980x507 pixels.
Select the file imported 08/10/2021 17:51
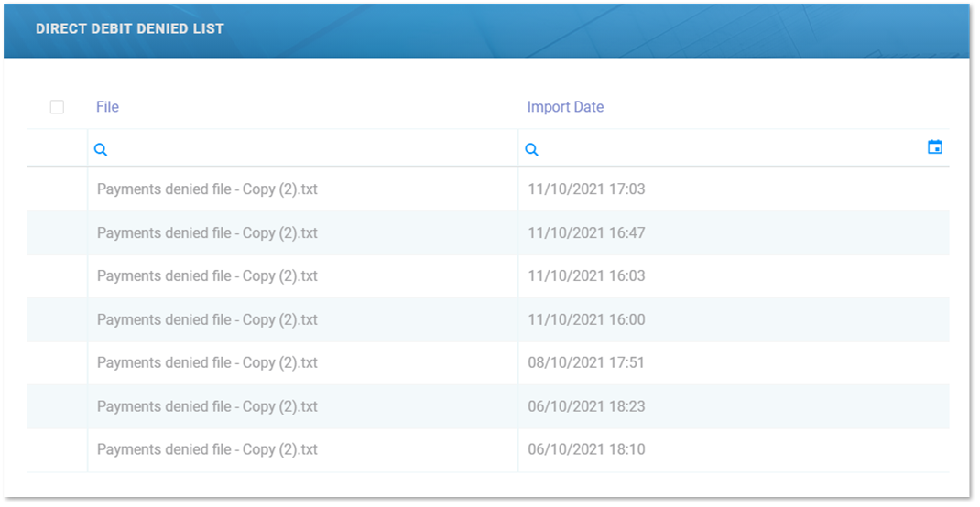click(207, 363)
